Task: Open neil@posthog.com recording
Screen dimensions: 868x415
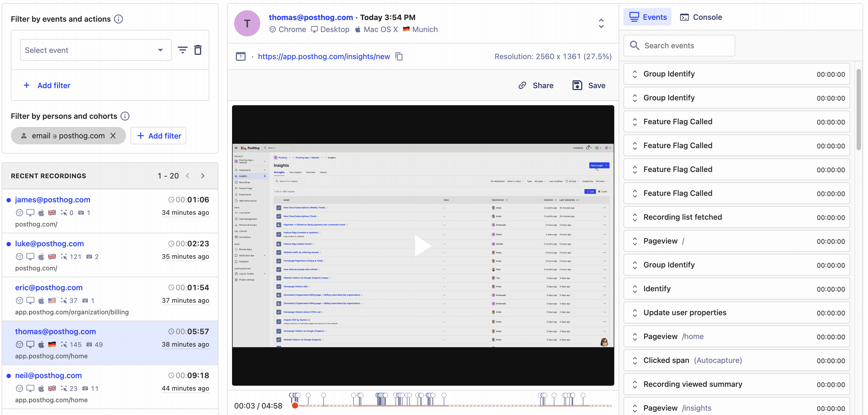Action: click(110, 387)
